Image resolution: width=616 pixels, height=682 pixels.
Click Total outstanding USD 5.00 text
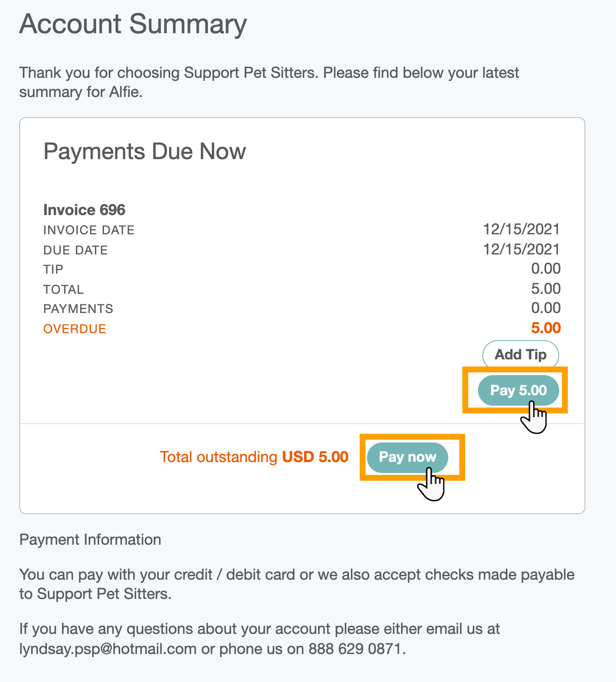click(254, 457)
